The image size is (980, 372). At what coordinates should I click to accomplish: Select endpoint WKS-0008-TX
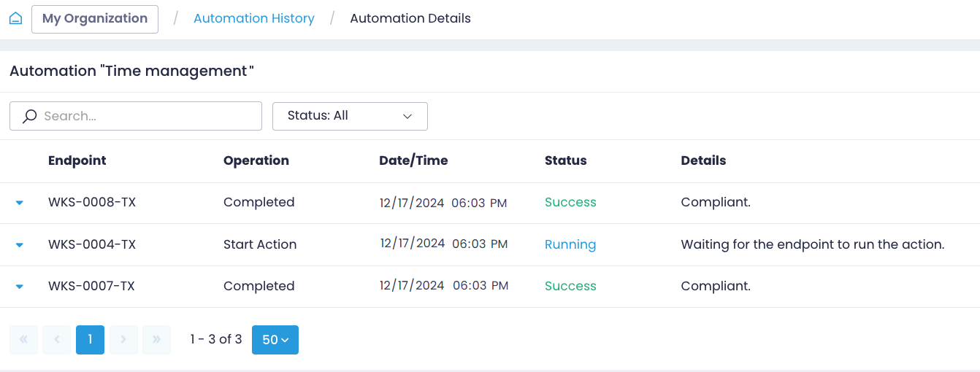(x=92, y=202)
